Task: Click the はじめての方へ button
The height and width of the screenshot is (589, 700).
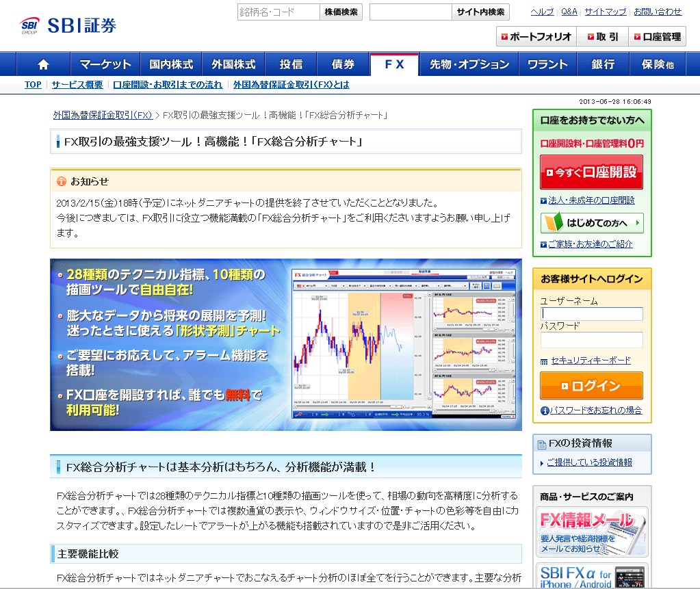Action: point(592,222)
